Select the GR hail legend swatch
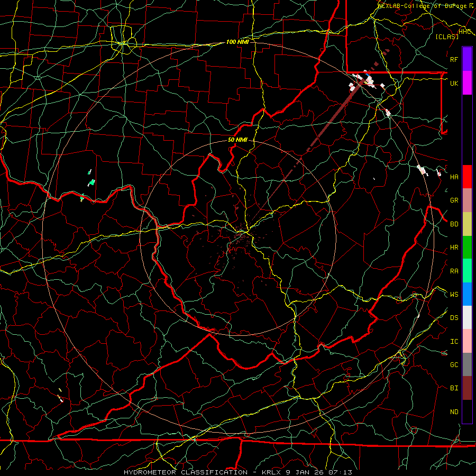This screenshot has width=476, height=476. pos(467,200)
